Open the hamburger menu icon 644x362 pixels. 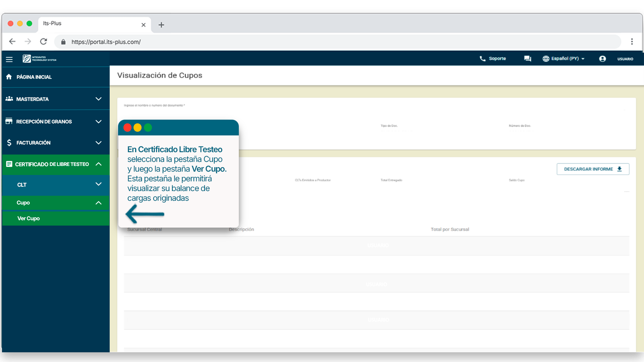[x=9, y=59]
